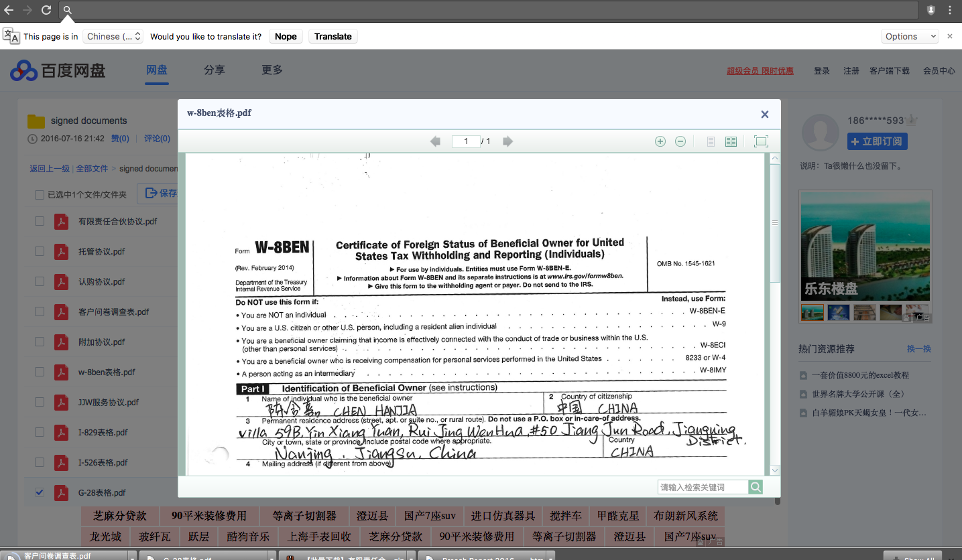Image resolution: width=962 pixels, height=560 pixels.
Task: Open the browser menu with three dots
Action: click(x=950, y=10)
